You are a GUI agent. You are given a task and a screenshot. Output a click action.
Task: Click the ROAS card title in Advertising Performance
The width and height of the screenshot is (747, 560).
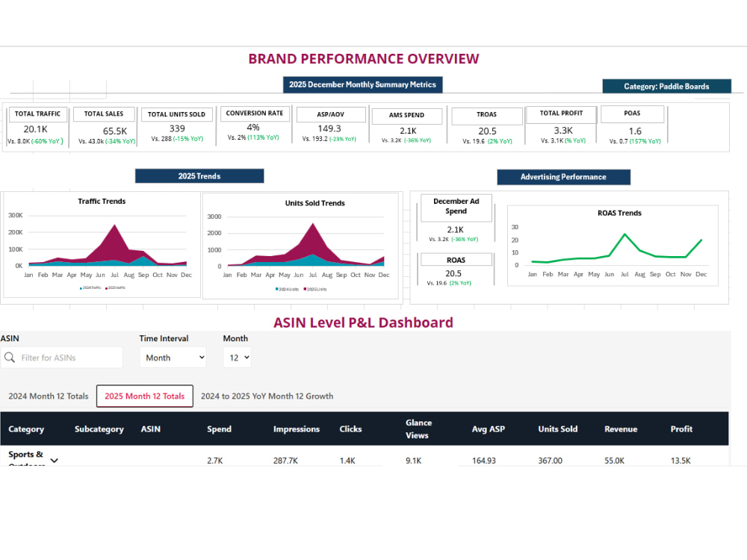tap(456, 260)
